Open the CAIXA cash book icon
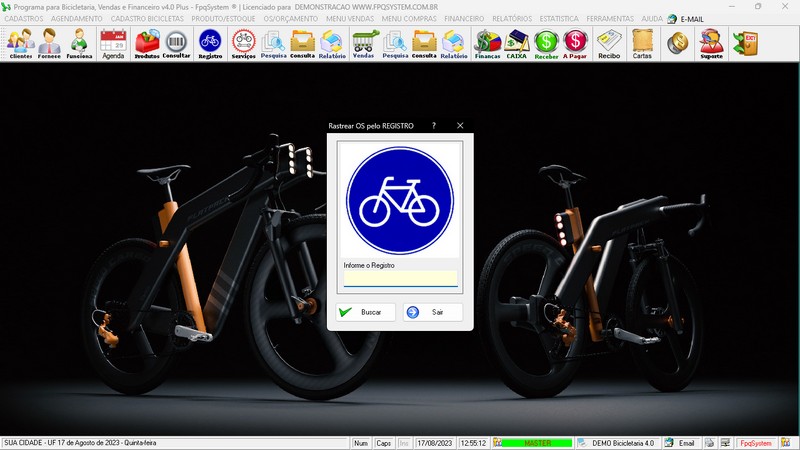This screenshot has width=800, height=450. [516, 44]
